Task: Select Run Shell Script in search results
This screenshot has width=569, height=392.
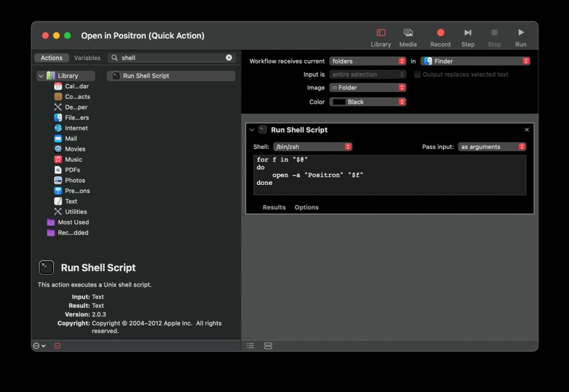Action: click(x=171, y=76)
